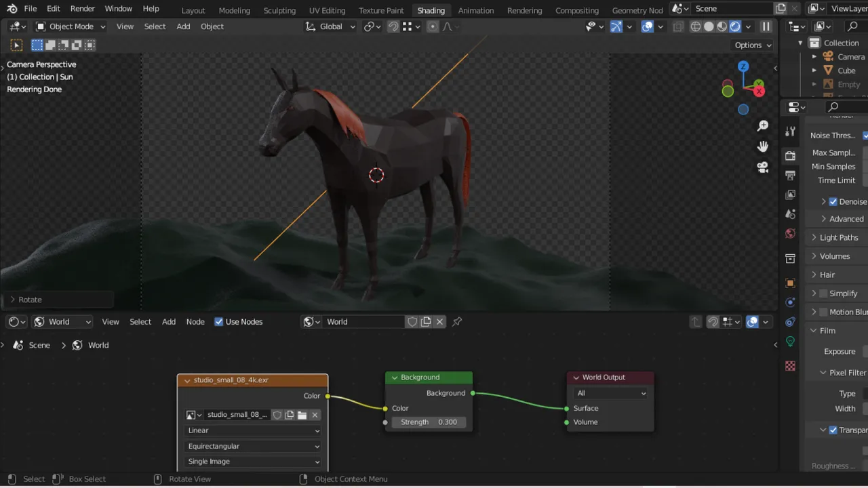Image resolution: width=868 pixels, height=488 pixels.
Task: Open the viewport Add menu
Action: tap(183, 26)
